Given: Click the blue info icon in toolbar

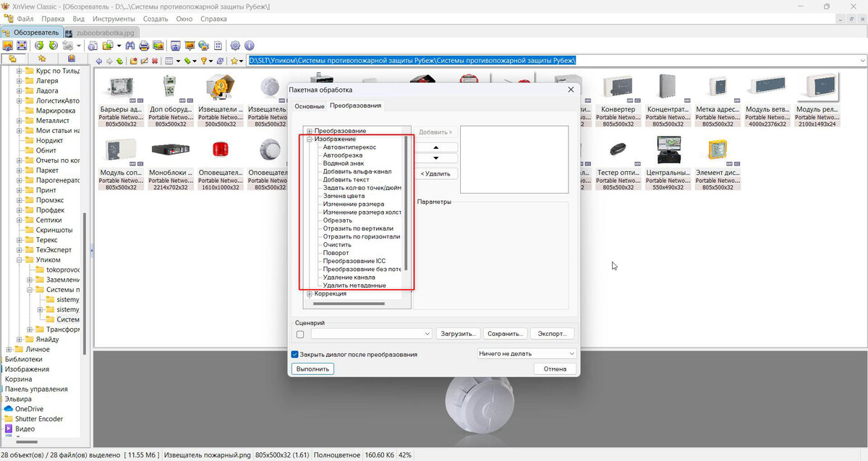Looking at the screenshot, I should pos(250,46).
